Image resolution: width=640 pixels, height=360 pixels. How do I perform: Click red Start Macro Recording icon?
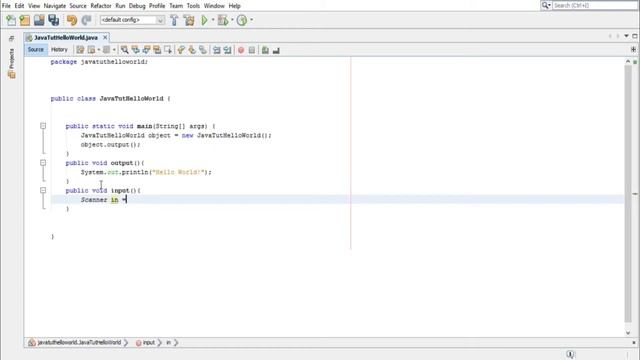click(x=241, y=50)
